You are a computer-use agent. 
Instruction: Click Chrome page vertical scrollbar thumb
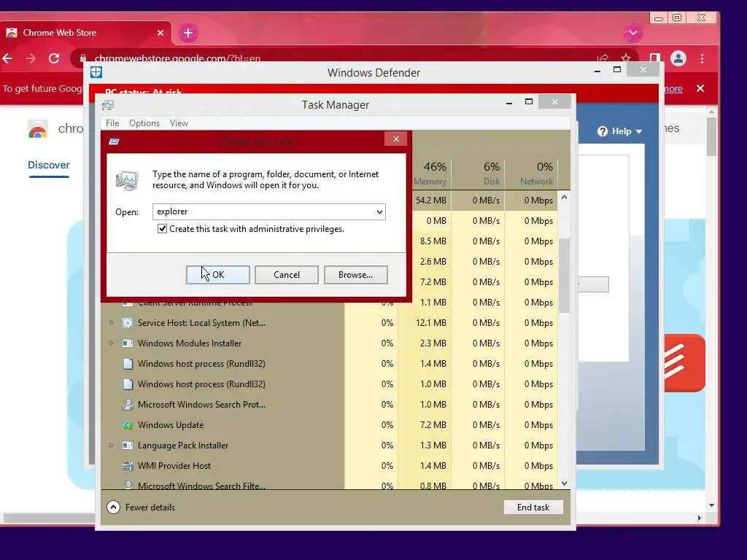click(711, 137)
